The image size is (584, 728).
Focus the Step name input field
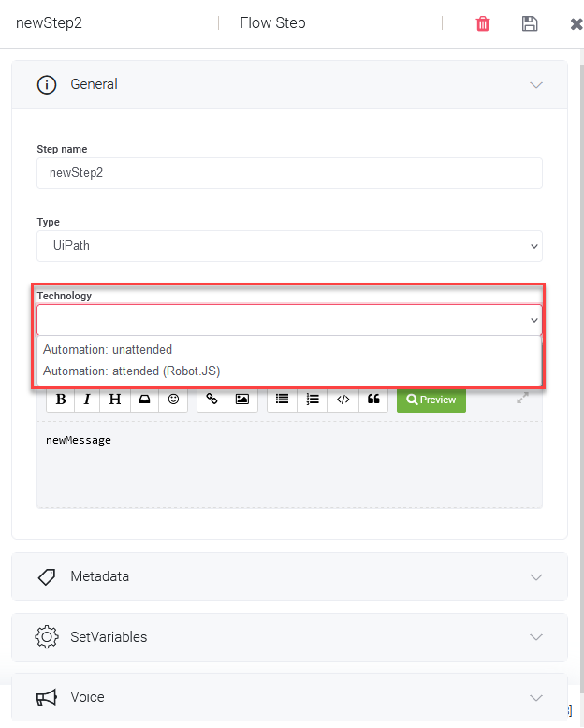(290, 173)
